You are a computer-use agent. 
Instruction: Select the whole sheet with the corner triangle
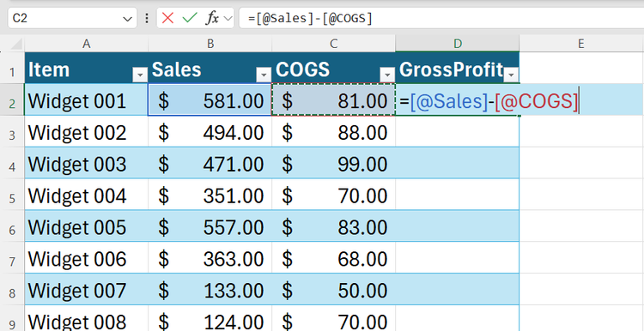pyautogui.click(x=15, y=44)
